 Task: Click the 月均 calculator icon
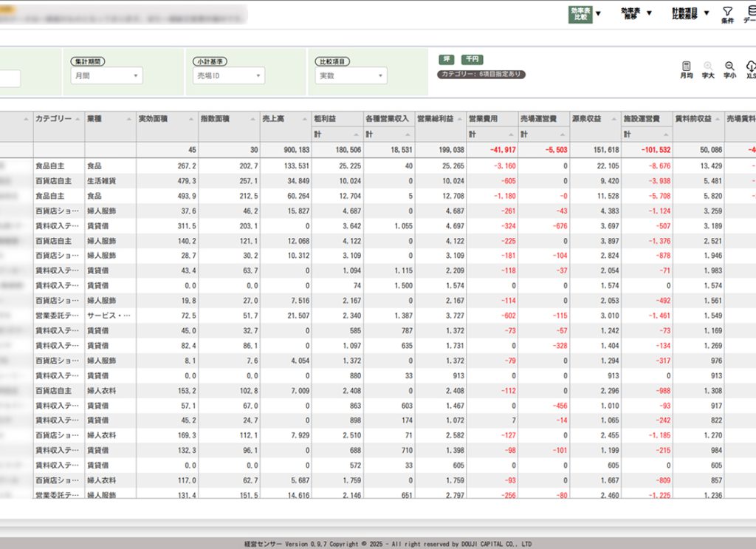[x=686, y=69]
